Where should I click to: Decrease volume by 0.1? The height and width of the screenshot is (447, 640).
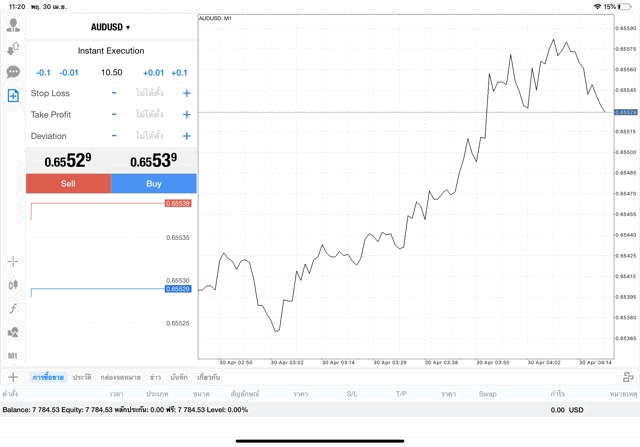tap(43, 73)
